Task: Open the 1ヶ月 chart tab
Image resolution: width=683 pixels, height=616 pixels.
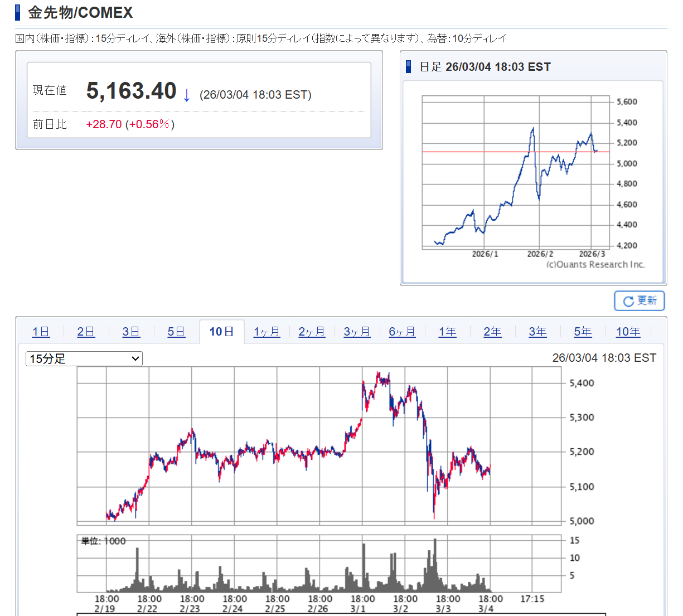Action: click(267, 332)
